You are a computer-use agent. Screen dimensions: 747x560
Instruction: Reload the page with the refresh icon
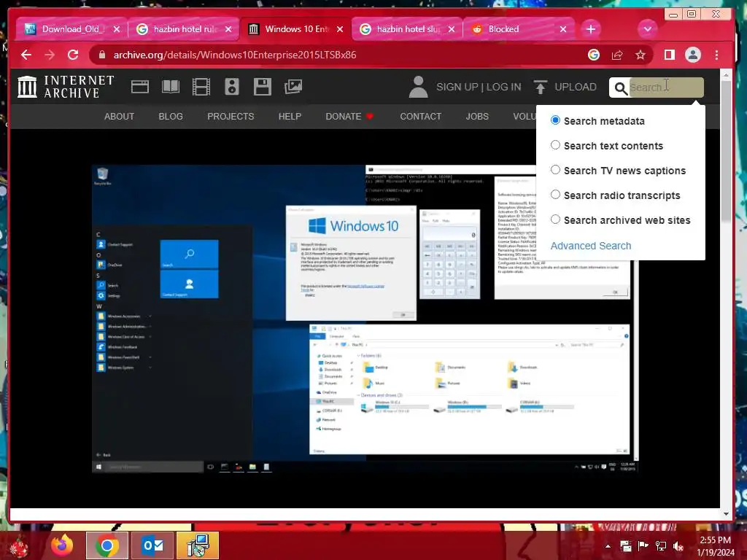pos(73,55)
